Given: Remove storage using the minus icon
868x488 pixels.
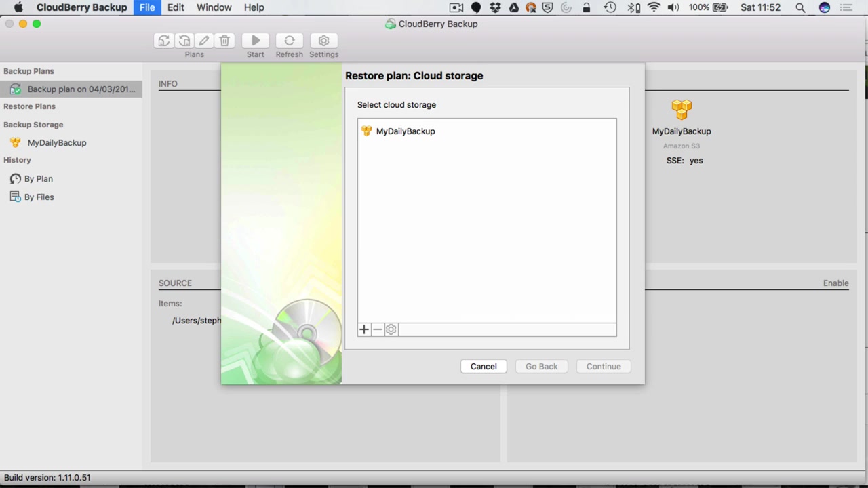Looking at the screenshot, I should click(378, 329).
